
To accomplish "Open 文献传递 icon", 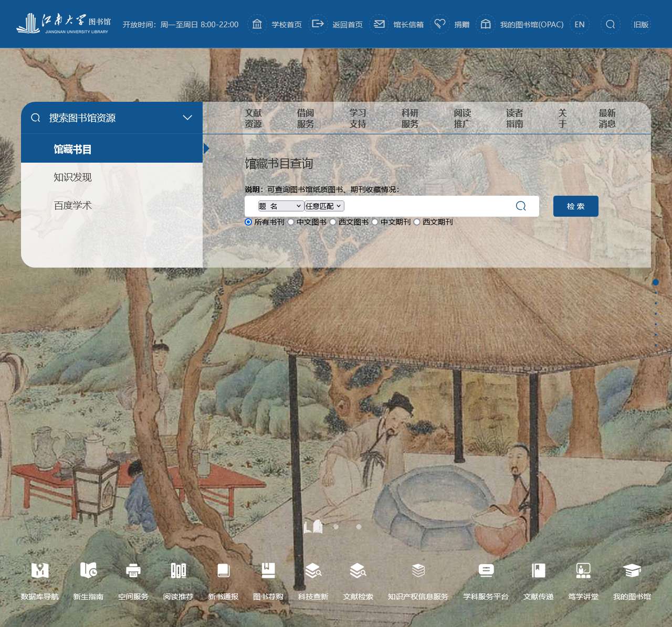I will point(539,570).
